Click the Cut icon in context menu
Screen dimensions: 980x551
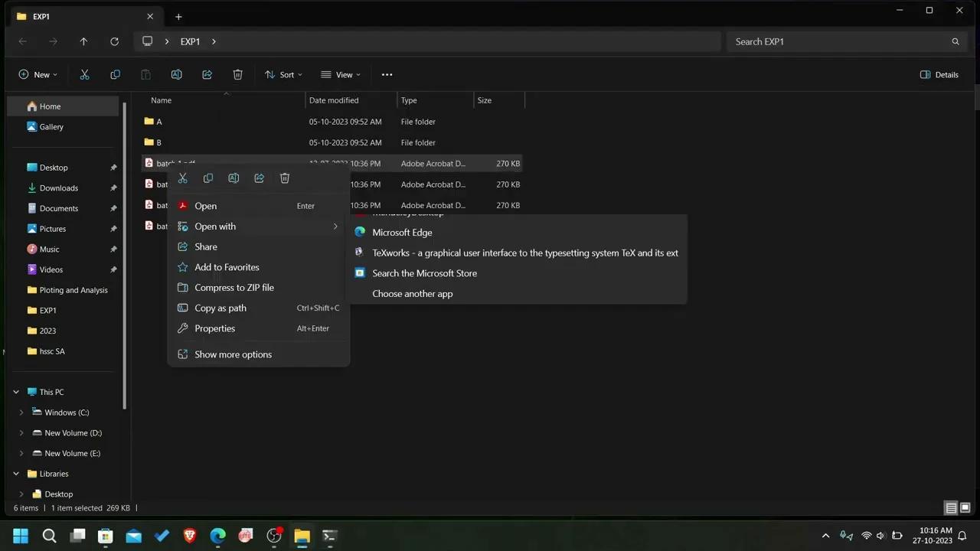click(x=183, y=178)
